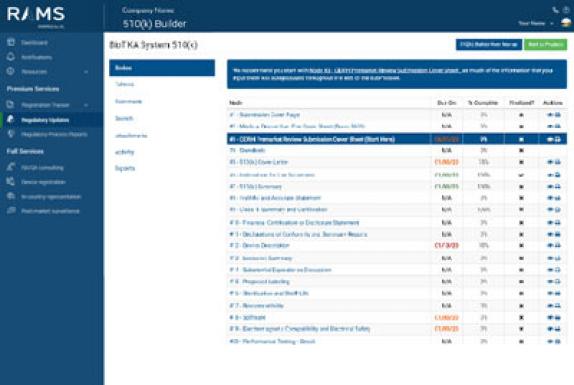The height and width of the screenshot is (385, 574).
Task: Click the print icon on the highlighted CDRH row
Action: tap(558, 139)
